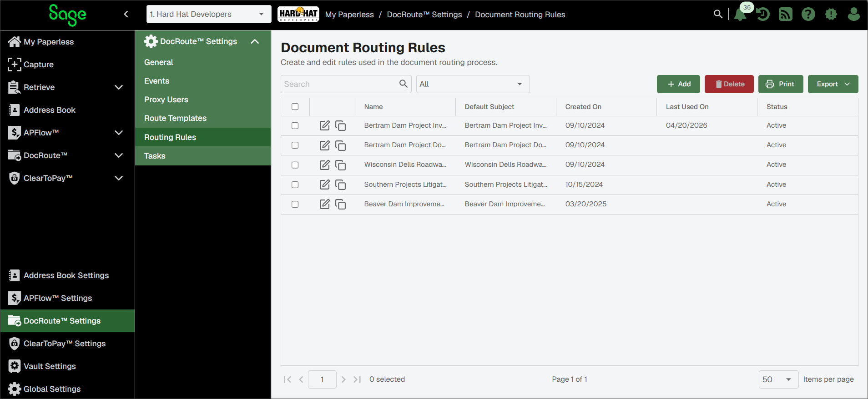Click the Add button
Viewport: 868px width, 399px height.
tap(679, 84)
